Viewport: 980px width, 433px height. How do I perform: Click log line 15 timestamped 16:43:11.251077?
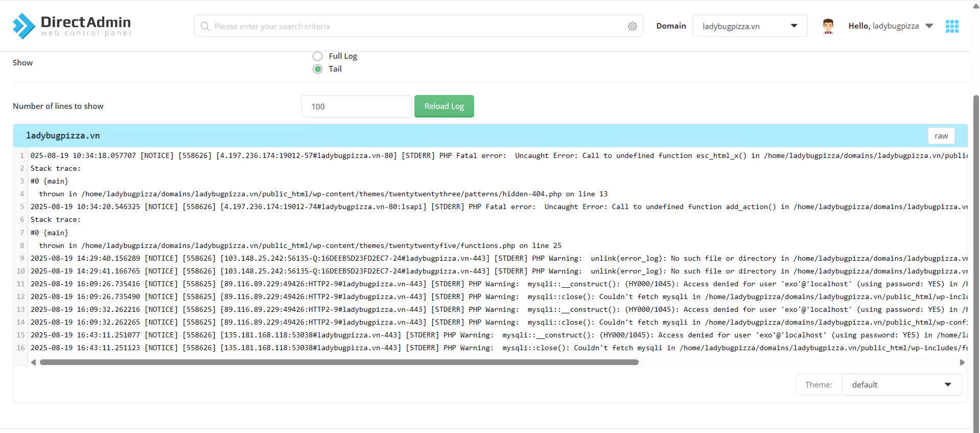(499, 335)
